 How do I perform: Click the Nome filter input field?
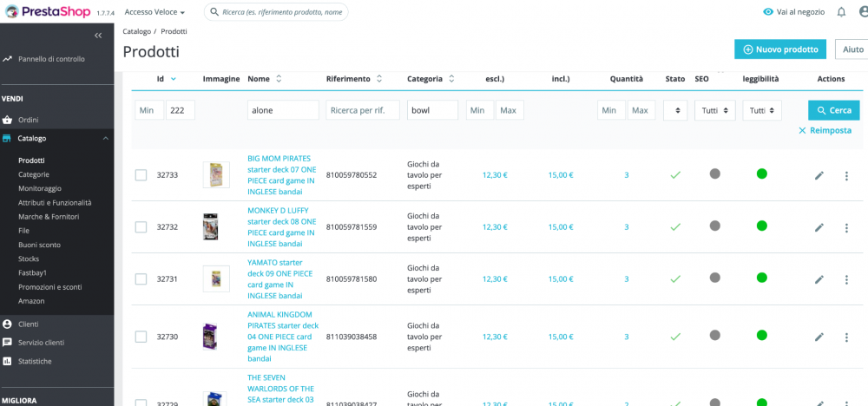(x=283, y=110)
